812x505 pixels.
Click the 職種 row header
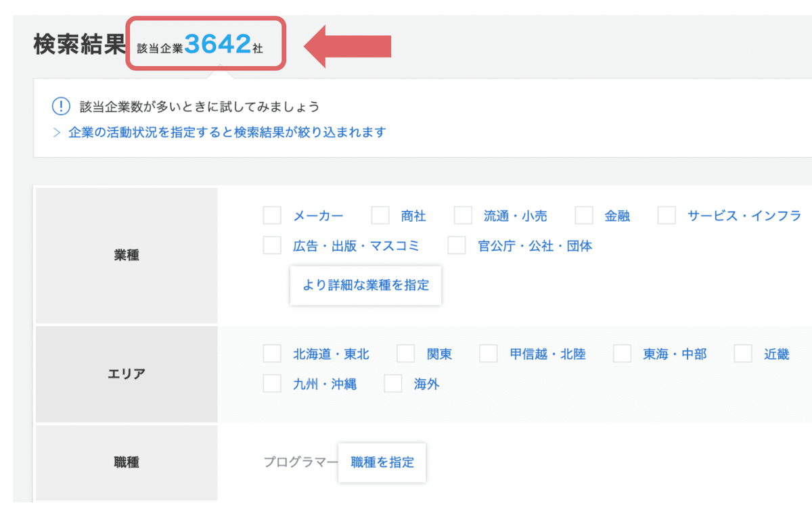coord(127,462)
